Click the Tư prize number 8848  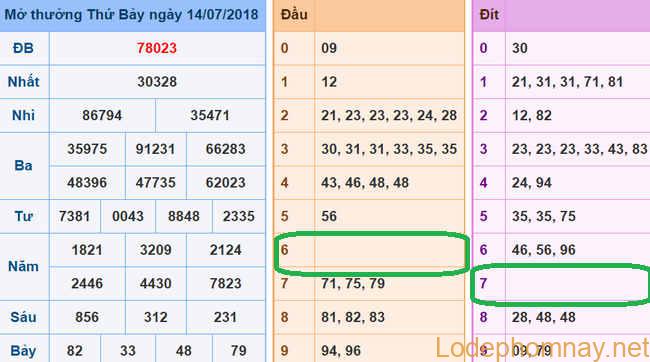pyautogui.click(x=184, y=216)
